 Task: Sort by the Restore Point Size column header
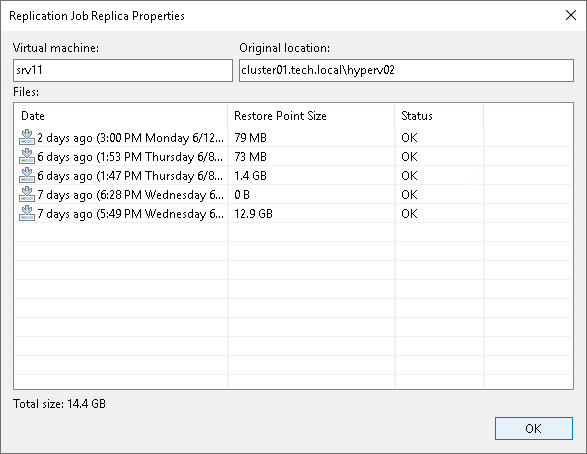(x=311, y=116)
